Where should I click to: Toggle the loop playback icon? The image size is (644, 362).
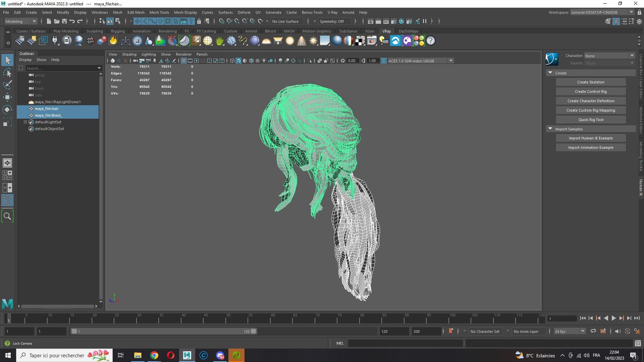click(593, 331)
